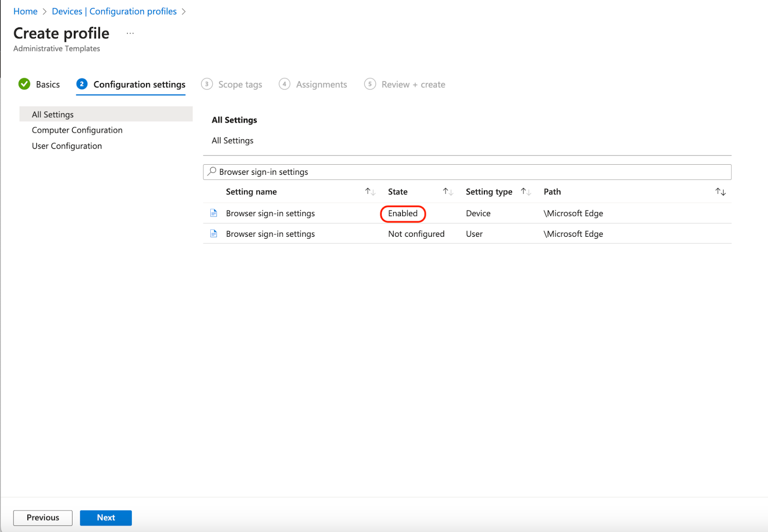Switch to the Scope tags step

240,84
